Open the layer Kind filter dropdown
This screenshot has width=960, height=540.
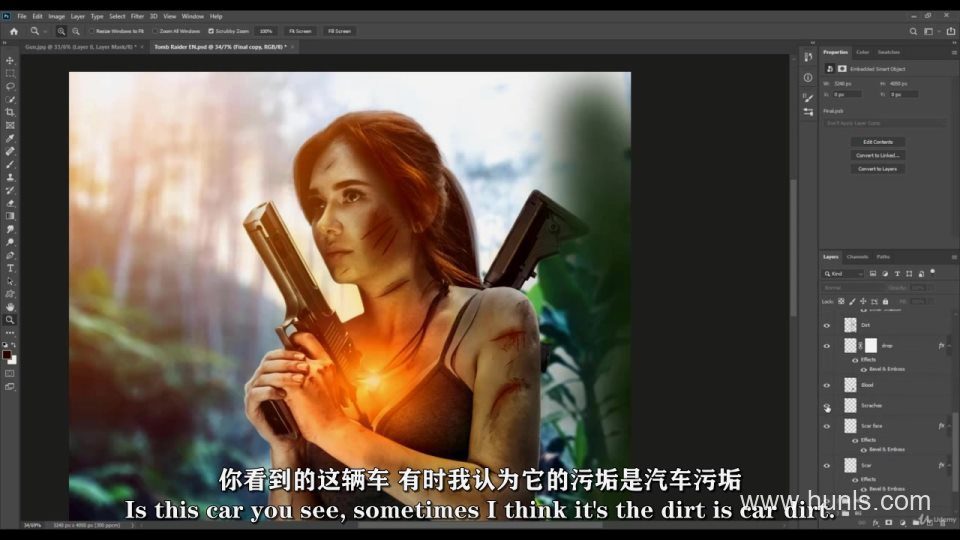(843, 274)
